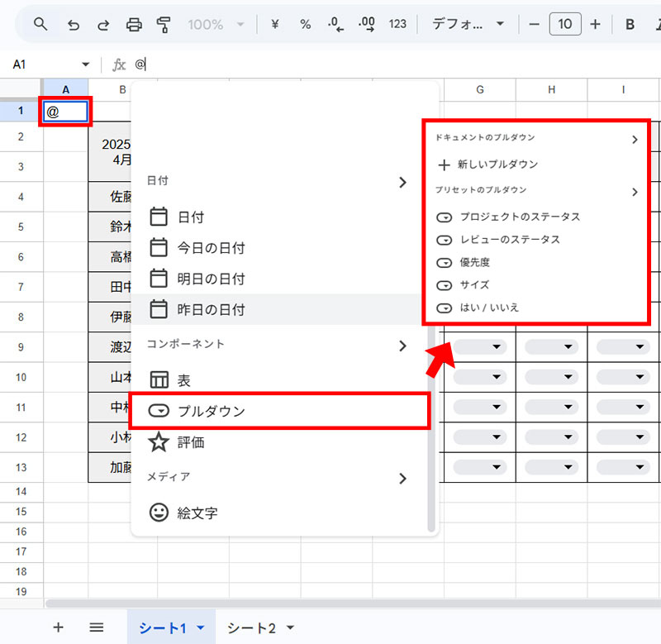The image size is (661, 644).
Task: Click the horizontal sheet scrollbar
Action: click(354, 603)
